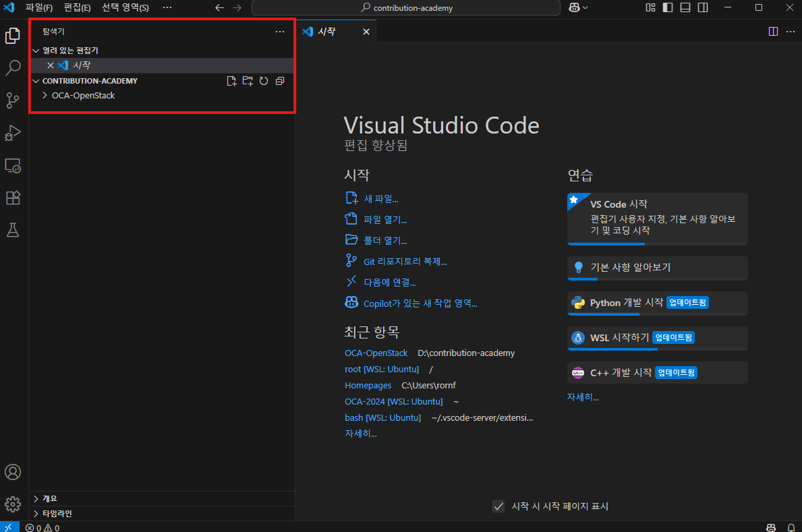
Task: Open Run and Debug view
Action: click(13, 133)
